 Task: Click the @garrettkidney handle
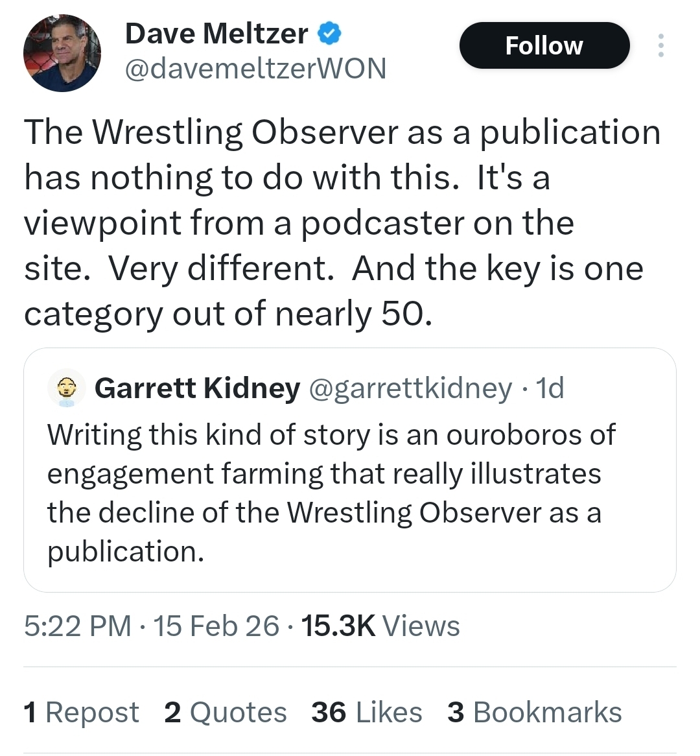[x=410, y=388]
